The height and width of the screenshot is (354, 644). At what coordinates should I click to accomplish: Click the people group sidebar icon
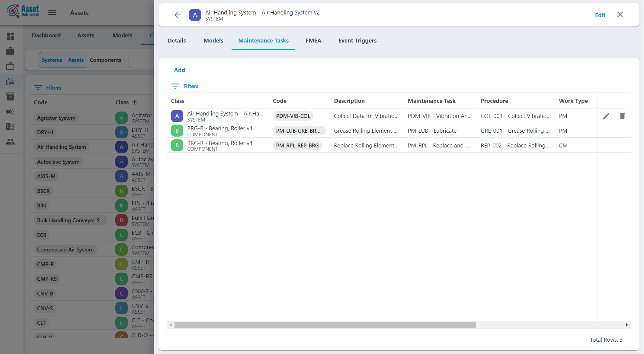click(10, 142)
